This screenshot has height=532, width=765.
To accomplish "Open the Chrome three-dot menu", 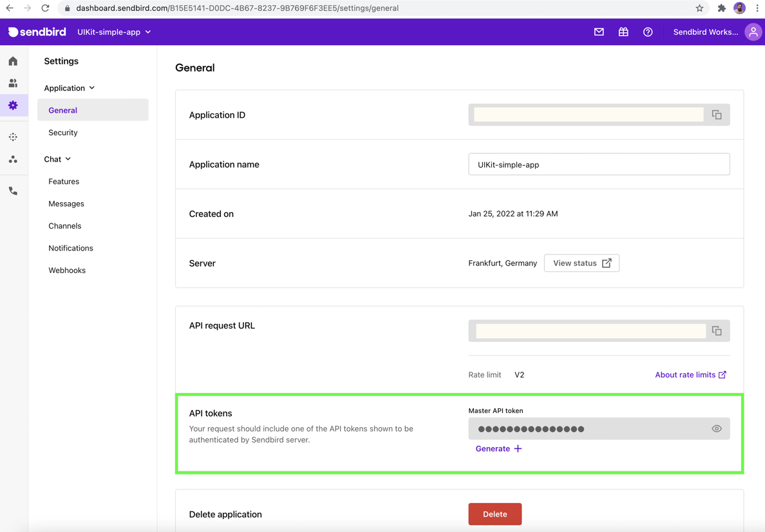I will (x=757, y=8).
